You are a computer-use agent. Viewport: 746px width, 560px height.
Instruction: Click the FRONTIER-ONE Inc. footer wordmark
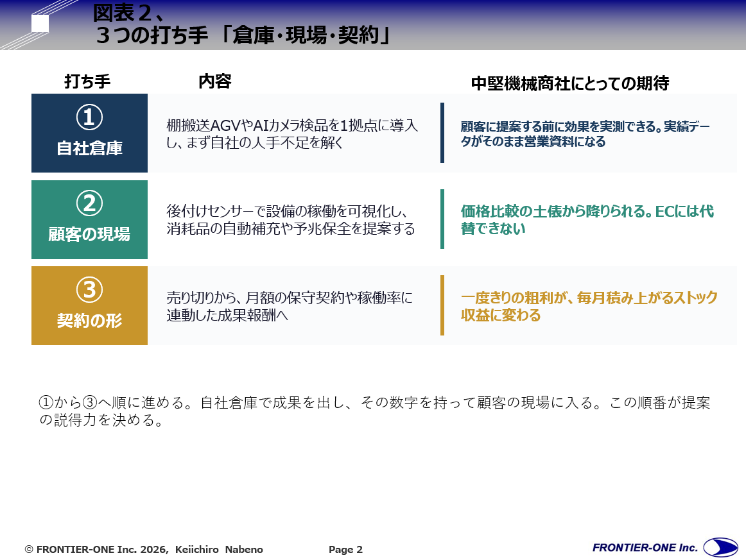(x=645, y=548)
